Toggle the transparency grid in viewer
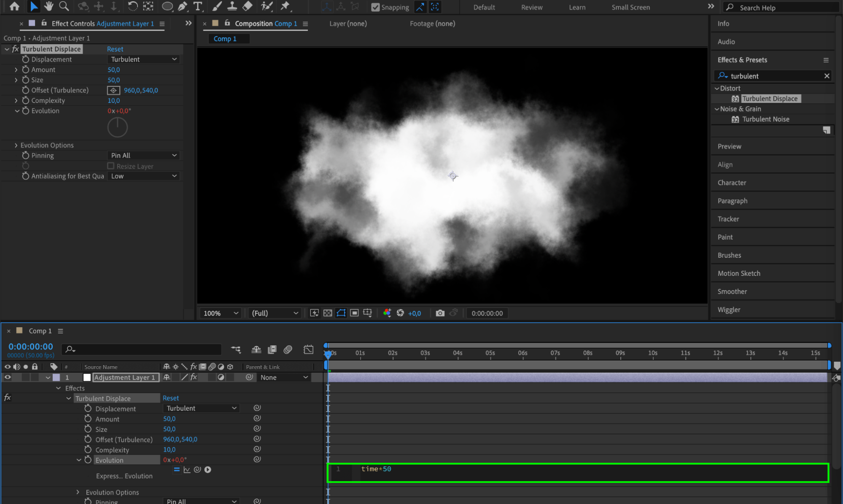The image size is (843, 504). [x=328, y=313]
